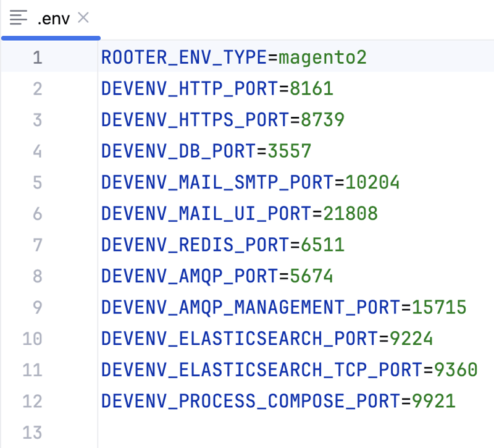Click line number 7 in gutter
Image resolution: width=494 pixels, height=448 pixels.
click(38, 245)
